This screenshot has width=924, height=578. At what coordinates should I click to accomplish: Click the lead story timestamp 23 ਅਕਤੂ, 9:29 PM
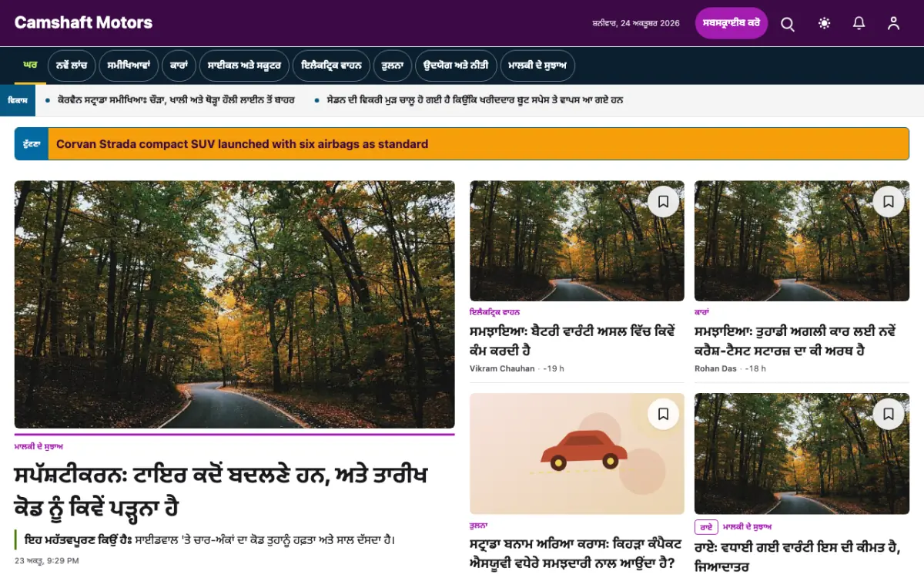(47, 560)
